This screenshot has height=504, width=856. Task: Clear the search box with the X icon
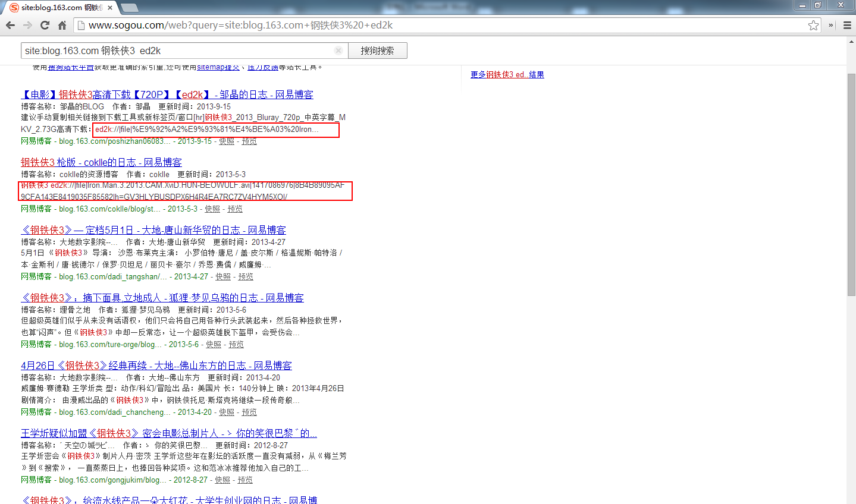point(338,51)
